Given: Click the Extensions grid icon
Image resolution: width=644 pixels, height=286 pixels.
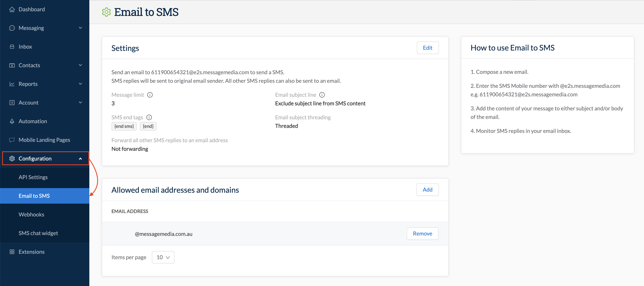Looking at the screenshot, I should point(12,252).
